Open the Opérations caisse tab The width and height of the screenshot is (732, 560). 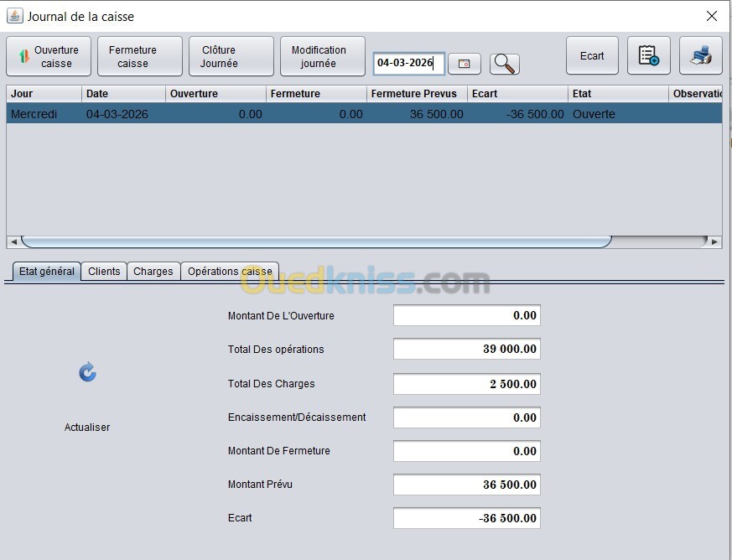[230, 271]
